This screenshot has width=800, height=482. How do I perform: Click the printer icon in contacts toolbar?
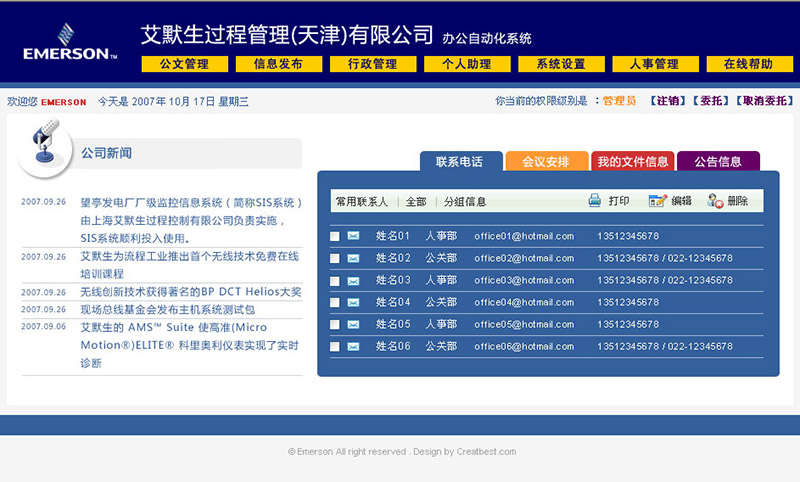pyautogui.click(x=594, y=201)
